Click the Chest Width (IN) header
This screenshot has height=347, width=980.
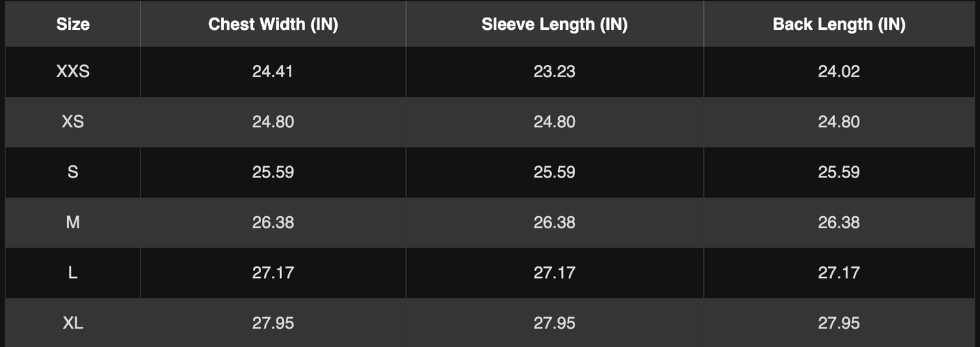(x=273, y=24)
